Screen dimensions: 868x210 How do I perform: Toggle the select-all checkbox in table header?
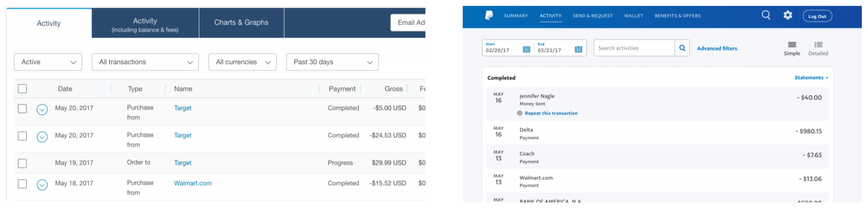click(x=22, y=89)
